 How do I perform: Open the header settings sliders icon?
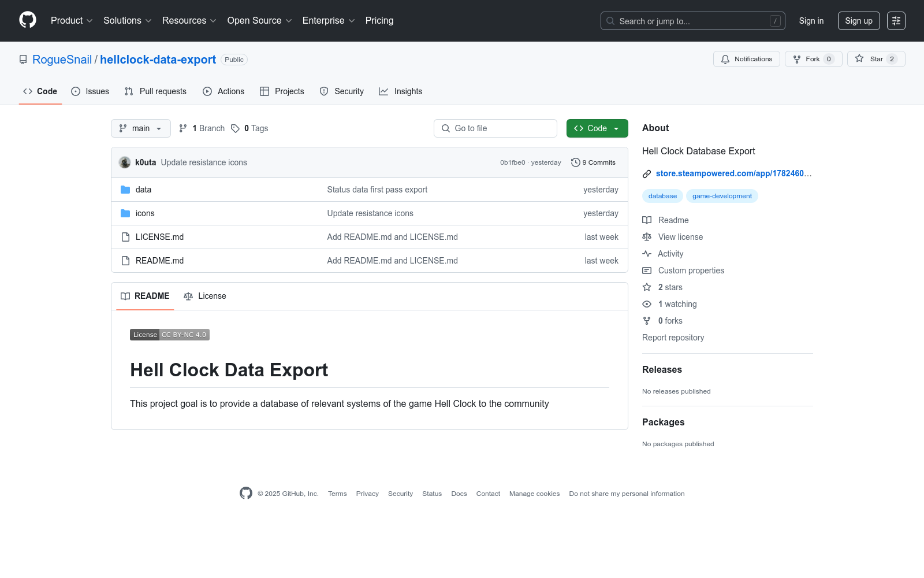[x=896, y=21]
